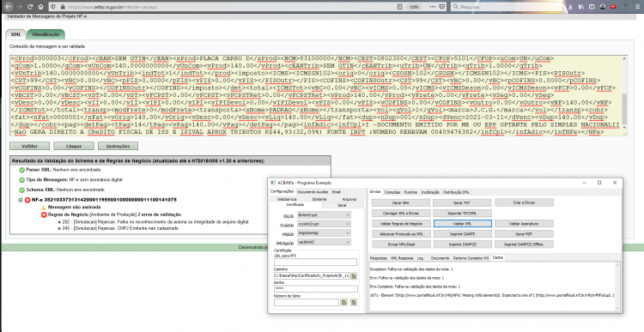
Task: Select the Emitente sub-tab
Action: [319, 199]
